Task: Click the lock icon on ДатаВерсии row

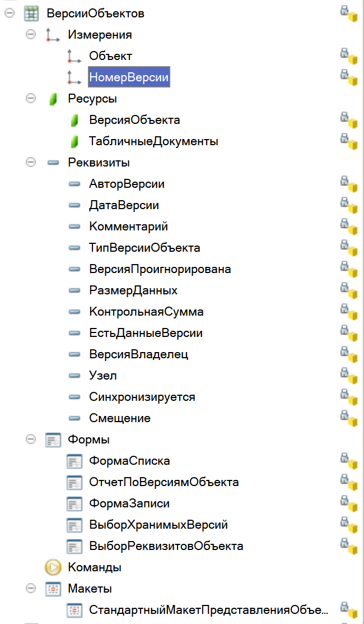Action: coord(344,201)
